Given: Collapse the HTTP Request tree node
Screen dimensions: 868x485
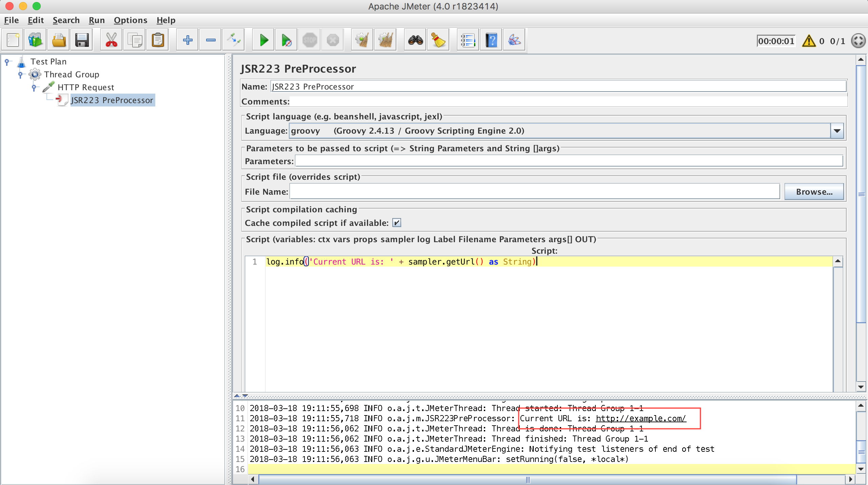Looking at the screenshot, I should (34, 88).
